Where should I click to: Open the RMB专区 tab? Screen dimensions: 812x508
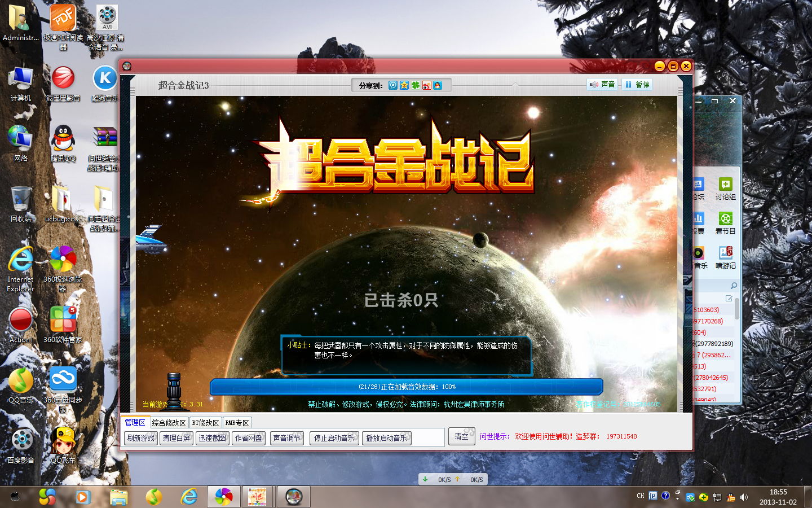(x=237, y=423)
